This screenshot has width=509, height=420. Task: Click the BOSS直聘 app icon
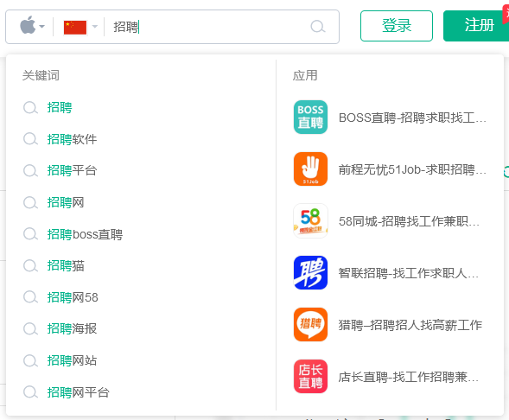[310, 118]
